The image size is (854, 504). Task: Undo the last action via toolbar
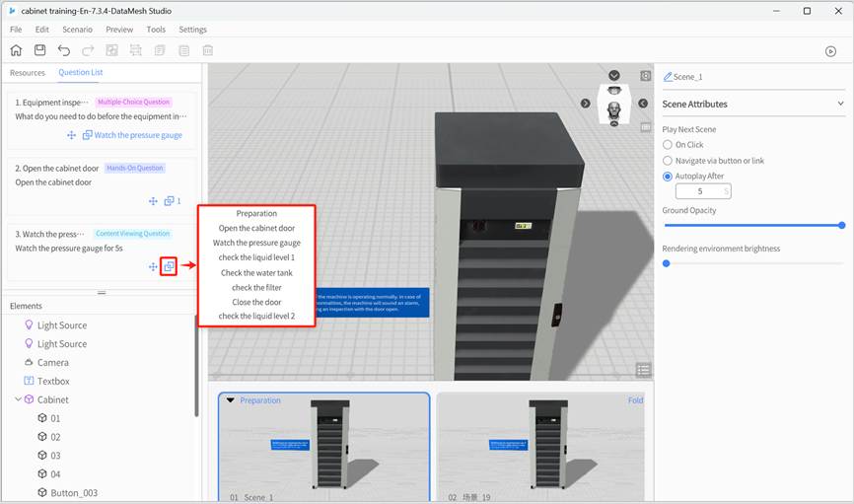pyautogui.click(x=64, y=50)
